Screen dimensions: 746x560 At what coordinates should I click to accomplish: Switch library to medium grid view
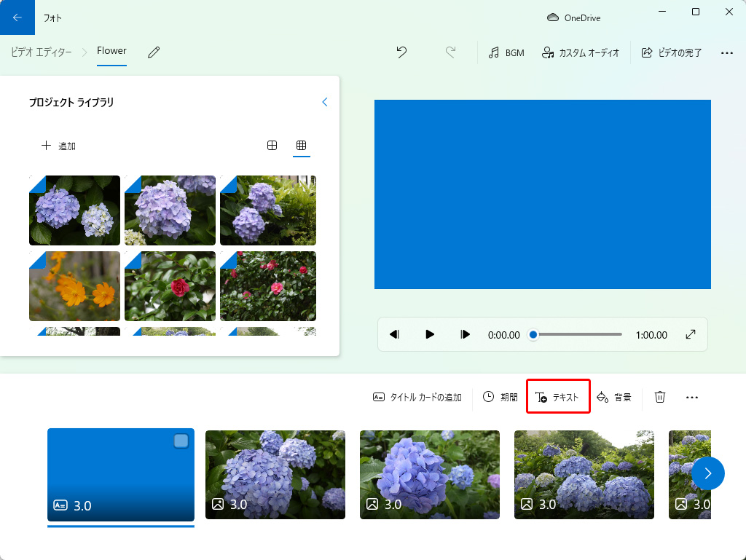coord(272,146)
